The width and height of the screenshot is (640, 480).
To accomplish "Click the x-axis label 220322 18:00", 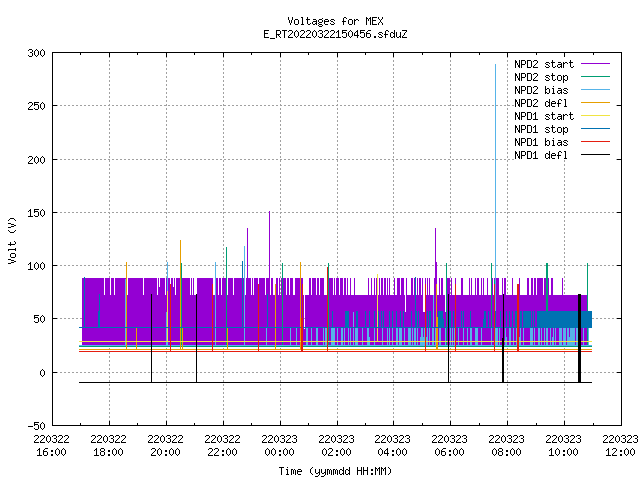I will [109, 446].
